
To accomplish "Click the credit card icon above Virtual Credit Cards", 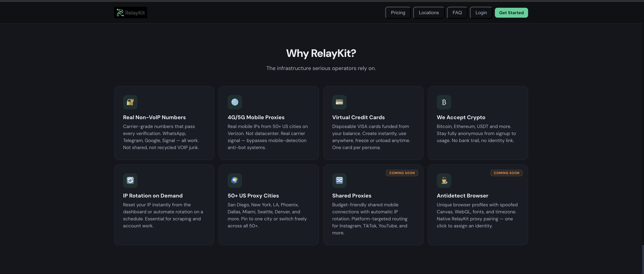I will click(x=339, y=102).
